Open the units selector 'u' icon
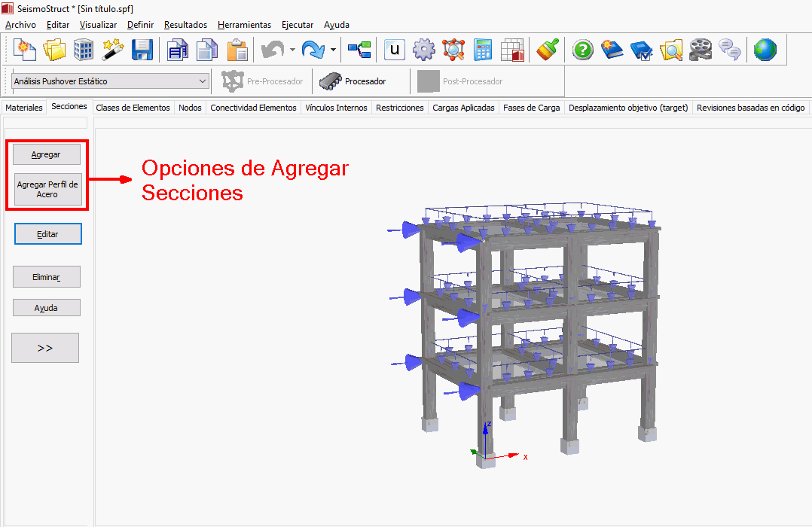Image resolution: width=812 pixels, height=527 pixels. point(395,50)
